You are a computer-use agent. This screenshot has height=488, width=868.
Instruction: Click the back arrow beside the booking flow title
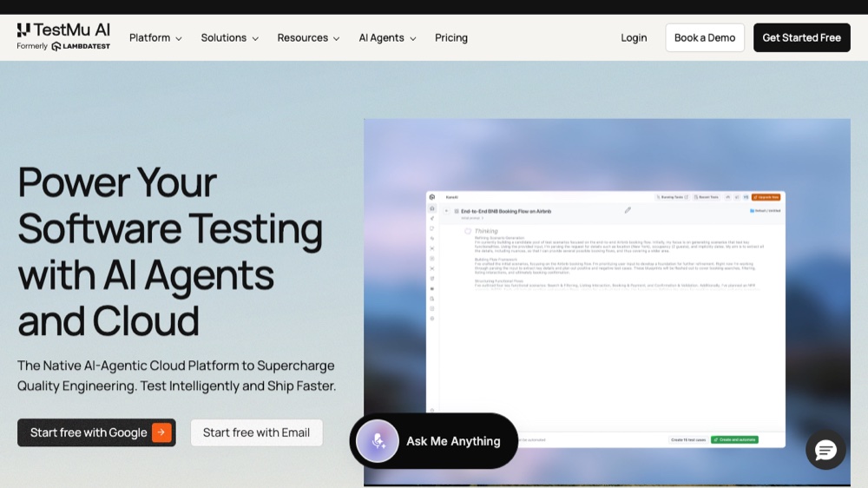(x=446, y=211)
